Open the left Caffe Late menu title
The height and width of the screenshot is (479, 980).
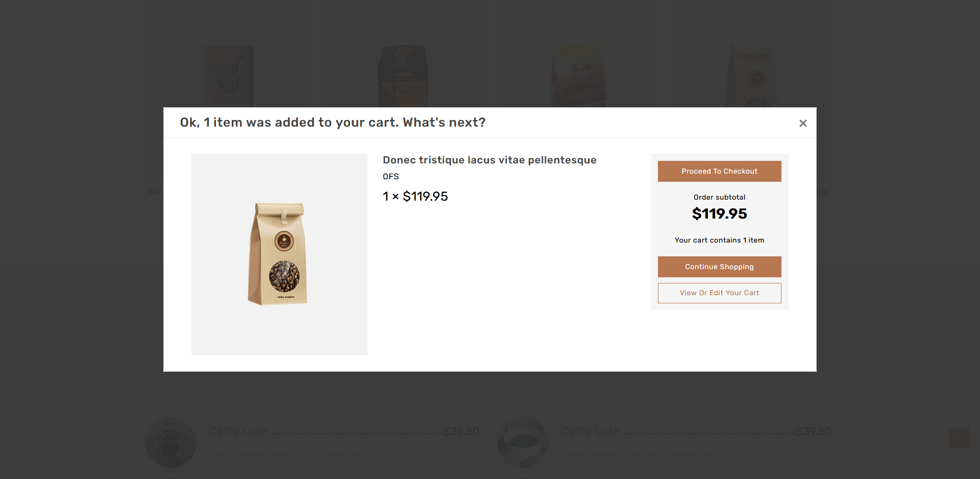pyautogui.click(x=238, y=432)
